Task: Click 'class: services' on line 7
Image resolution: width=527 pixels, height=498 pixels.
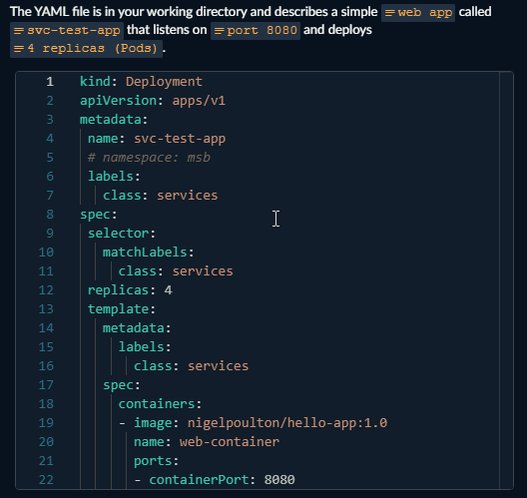Action: tap(160, 195)
